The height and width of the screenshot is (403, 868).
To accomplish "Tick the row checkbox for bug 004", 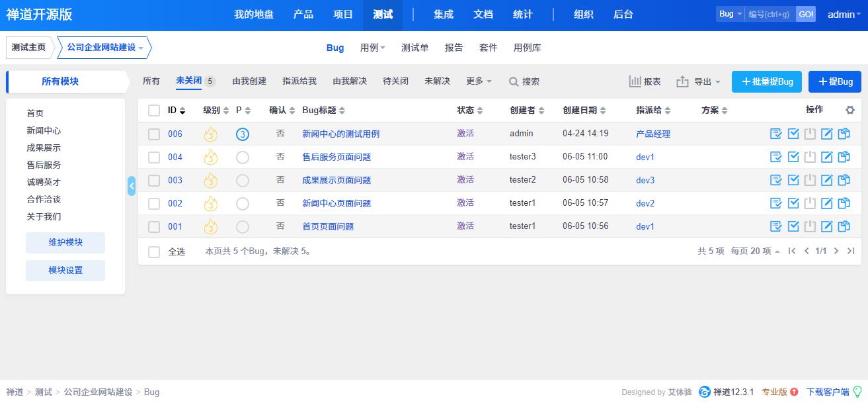I will click(x=153, y=156).
